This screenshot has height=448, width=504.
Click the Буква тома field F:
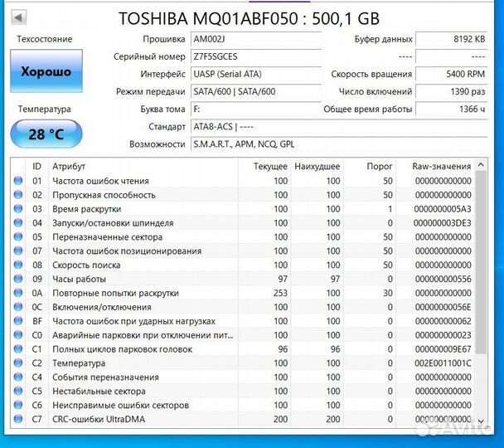(x=256, y=110)
